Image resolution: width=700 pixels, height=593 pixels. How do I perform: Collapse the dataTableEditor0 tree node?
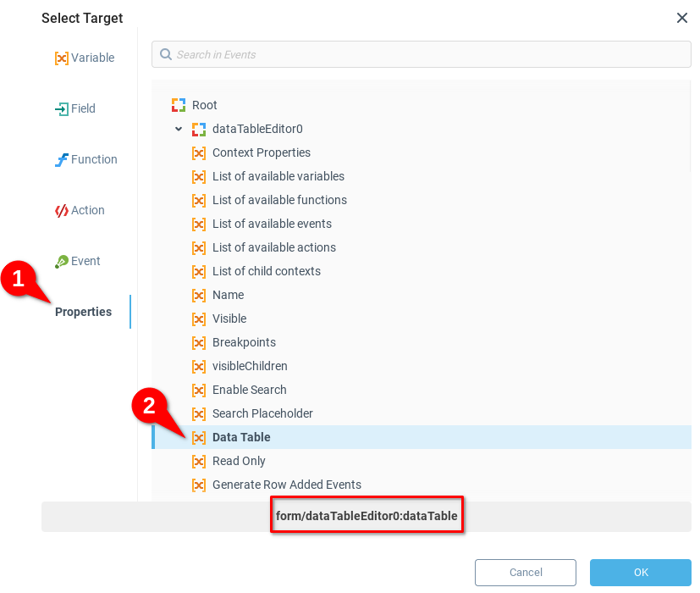pyautogui.click(x=179, y=129)
